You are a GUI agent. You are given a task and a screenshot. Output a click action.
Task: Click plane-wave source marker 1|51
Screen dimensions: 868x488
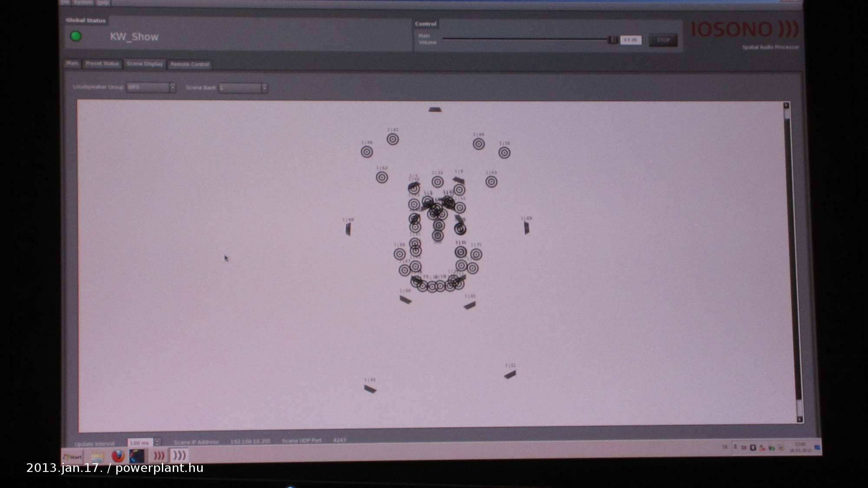[x=510, y=374]
